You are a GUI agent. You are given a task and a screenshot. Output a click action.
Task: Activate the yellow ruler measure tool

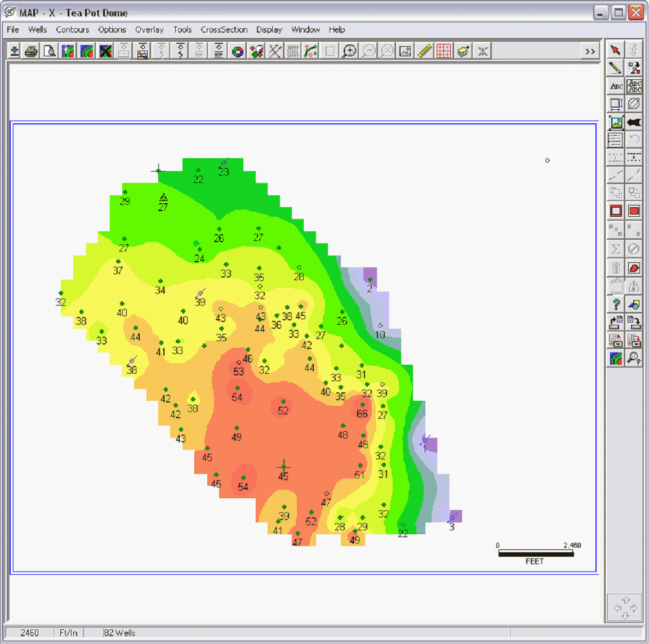pos(424,51)
